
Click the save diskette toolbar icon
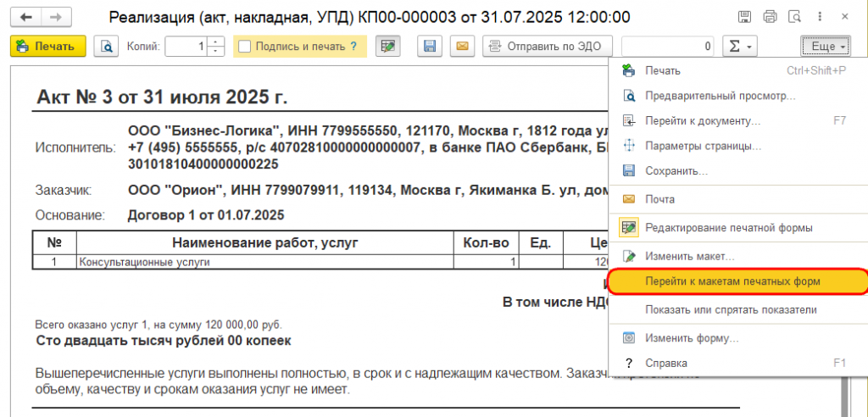click(430, 47)
